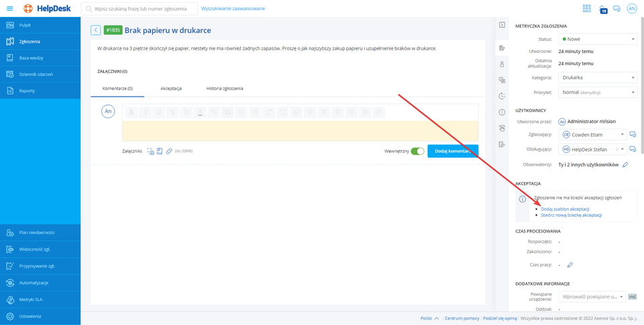Open the apps grid icon in header
644x325 pixels.
click(x=587, y=9)
